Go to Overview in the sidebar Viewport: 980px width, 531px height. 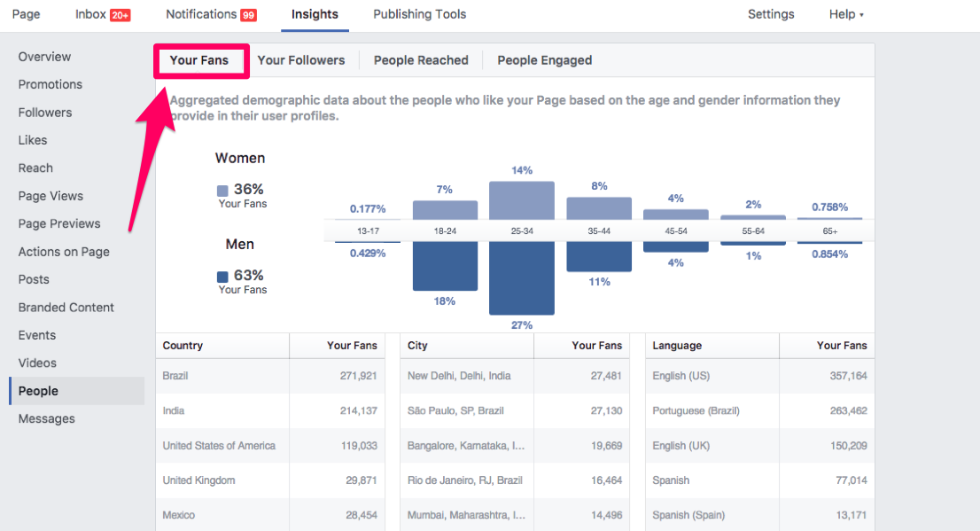[x=44, y=57]
